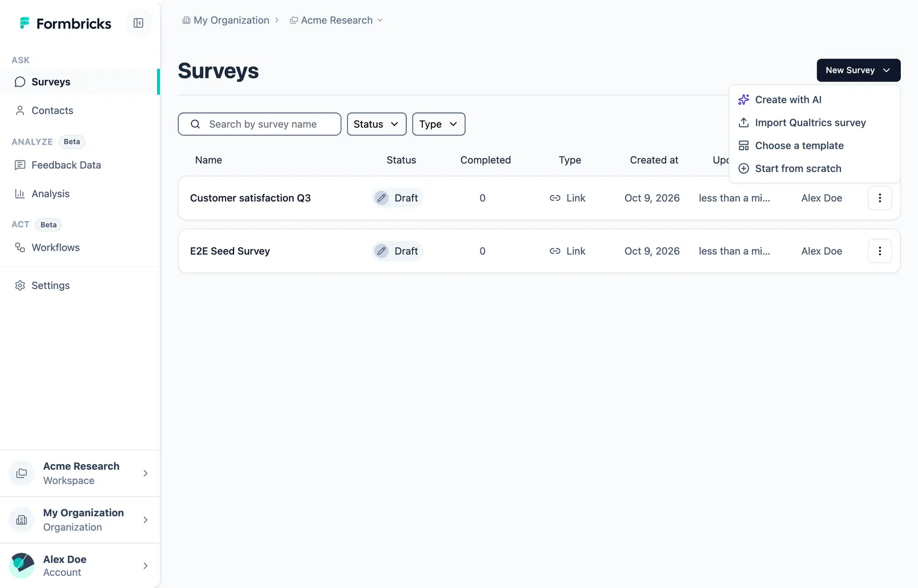
Task: Click the Draft badge on E2E Seed Survey
Action: pos(398,251)
